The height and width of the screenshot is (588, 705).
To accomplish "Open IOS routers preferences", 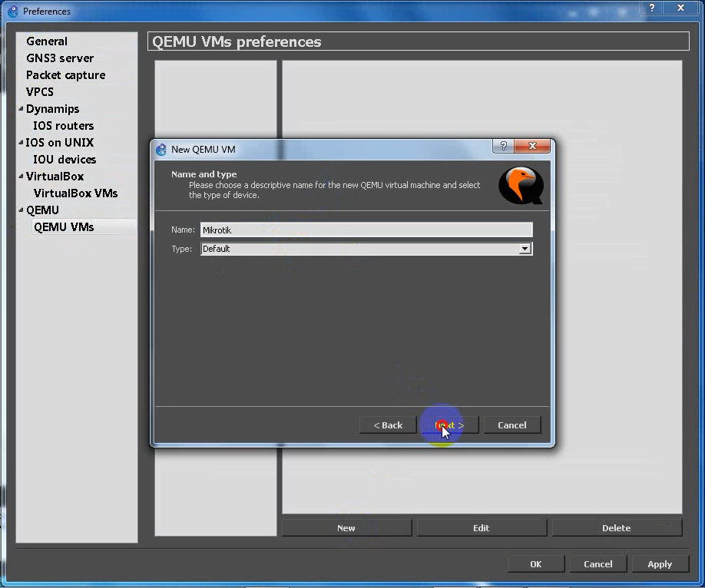I will [x=64, y=125].
